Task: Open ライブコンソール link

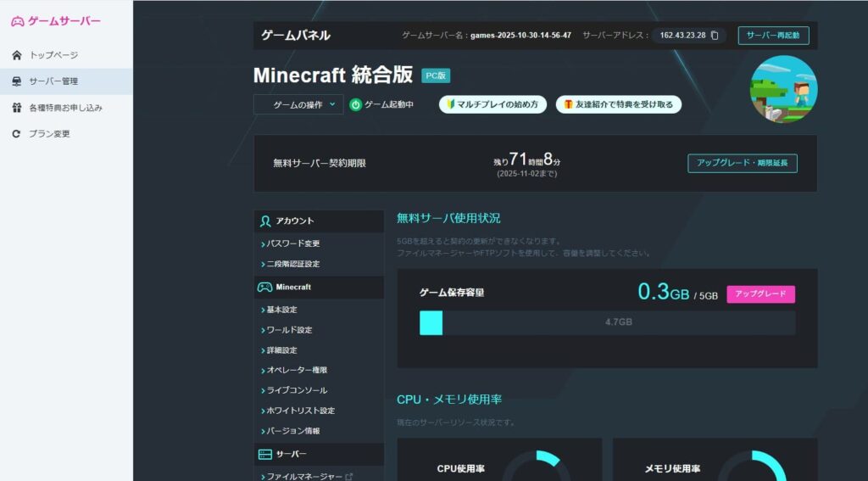Action: [297, 391]
